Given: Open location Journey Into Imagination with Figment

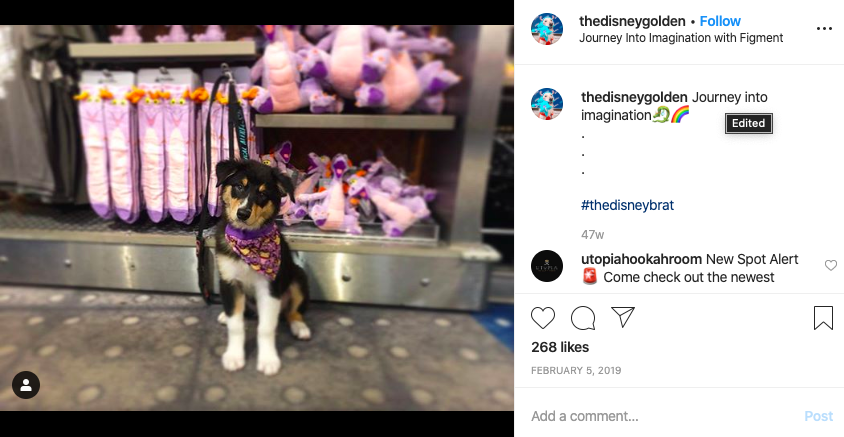Looking at the screenshot, I should 681,38.
